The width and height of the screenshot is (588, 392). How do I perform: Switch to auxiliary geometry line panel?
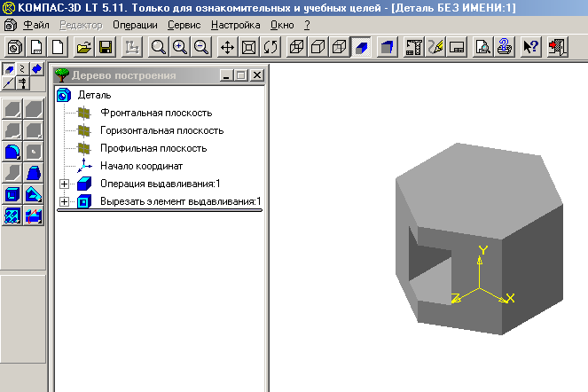(x=9, y=83)
